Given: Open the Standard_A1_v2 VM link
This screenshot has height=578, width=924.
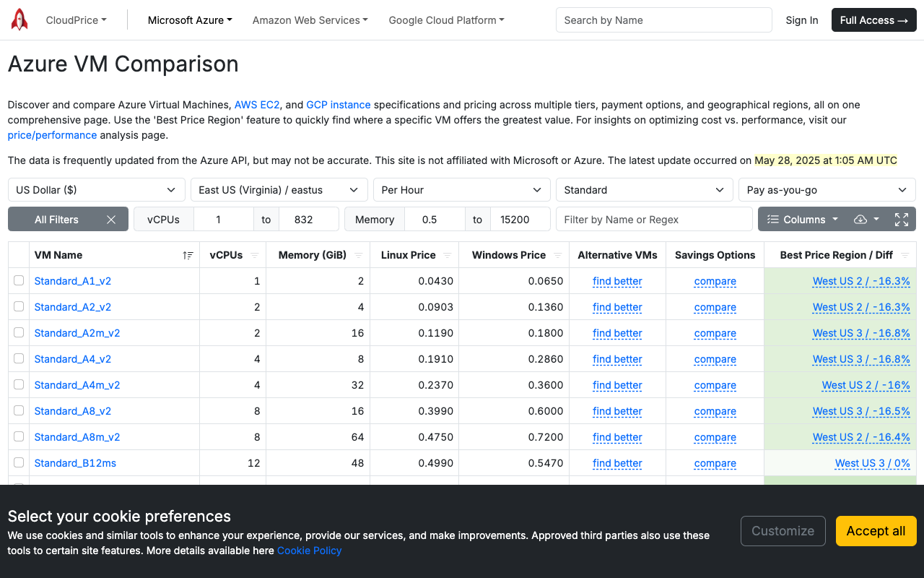Looking at the screenshot, I should [x=73, y=281].
